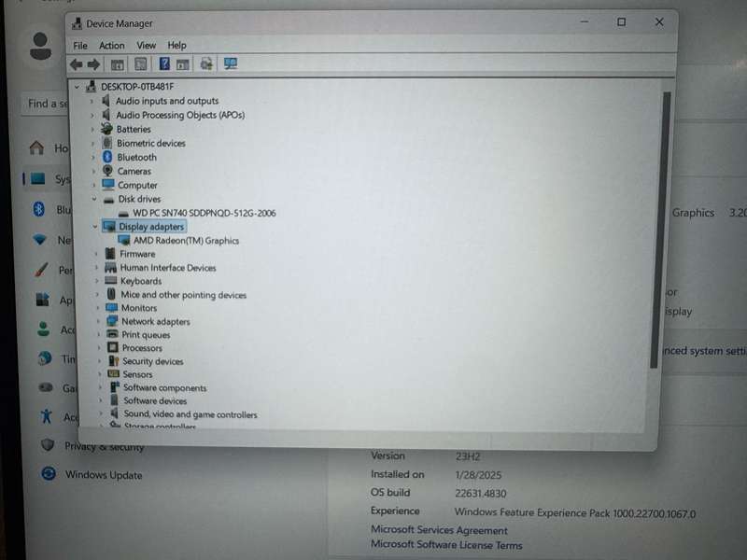The image size is (747, 560).
Task: Select the Cameras category icon
Action: click(108, 171)
